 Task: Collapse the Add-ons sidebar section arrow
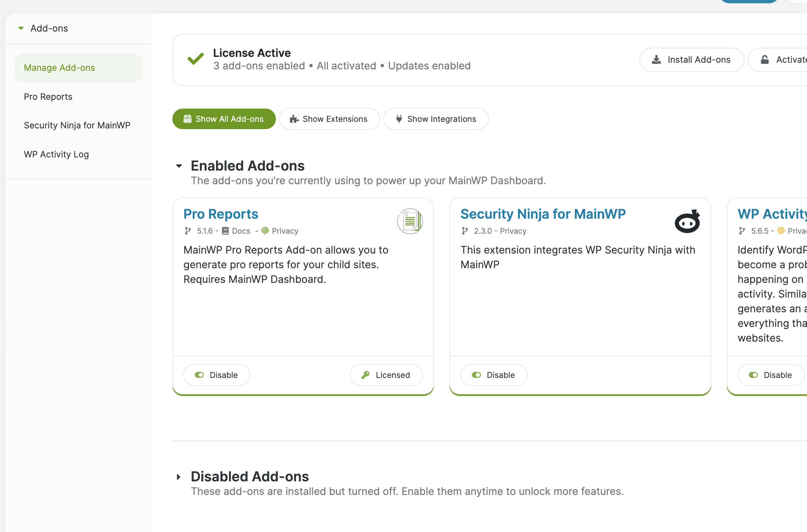[21, 28]
